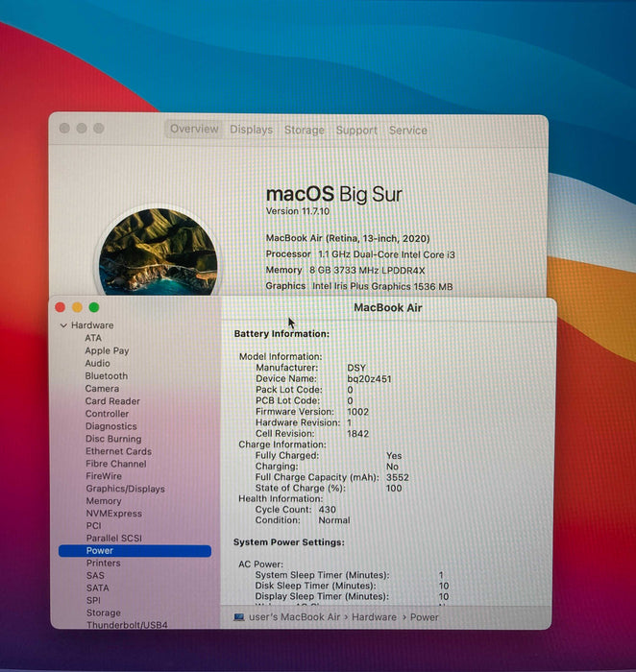Select Apple Pay in sidebar

(x=107, y=350)
